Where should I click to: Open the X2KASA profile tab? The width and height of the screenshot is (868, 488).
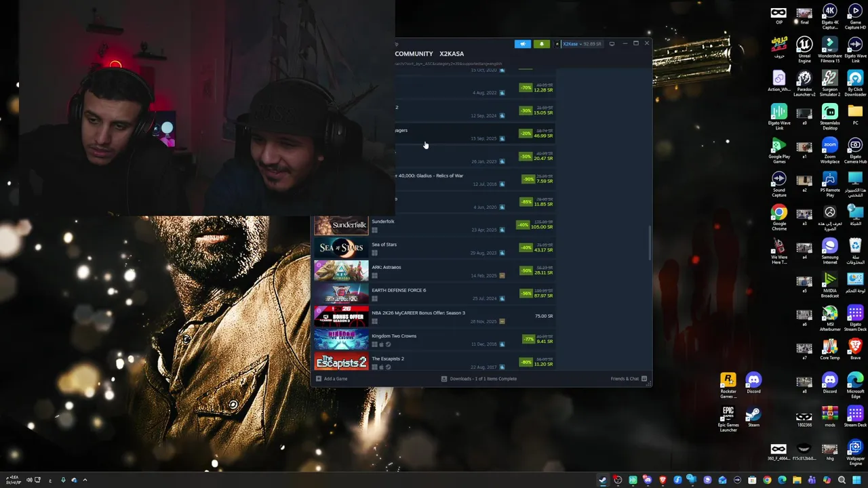pyautogui.click(x=452, y=54)
